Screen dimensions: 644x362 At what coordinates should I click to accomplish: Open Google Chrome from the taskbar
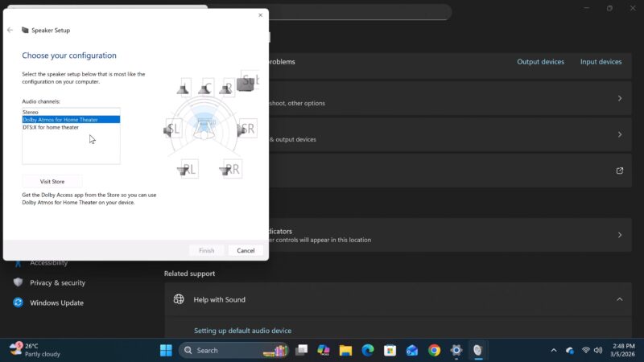pos(434,350)
